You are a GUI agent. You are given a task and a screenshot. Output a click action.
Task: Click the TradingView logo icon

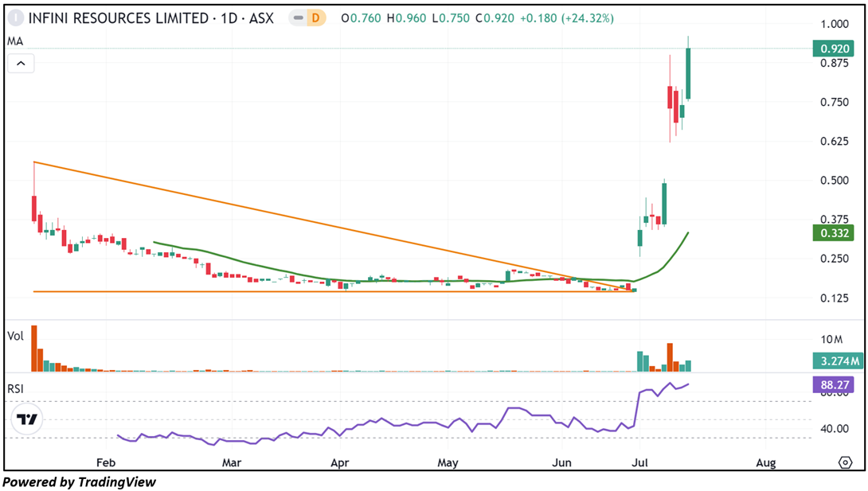[x=26, y=419]
